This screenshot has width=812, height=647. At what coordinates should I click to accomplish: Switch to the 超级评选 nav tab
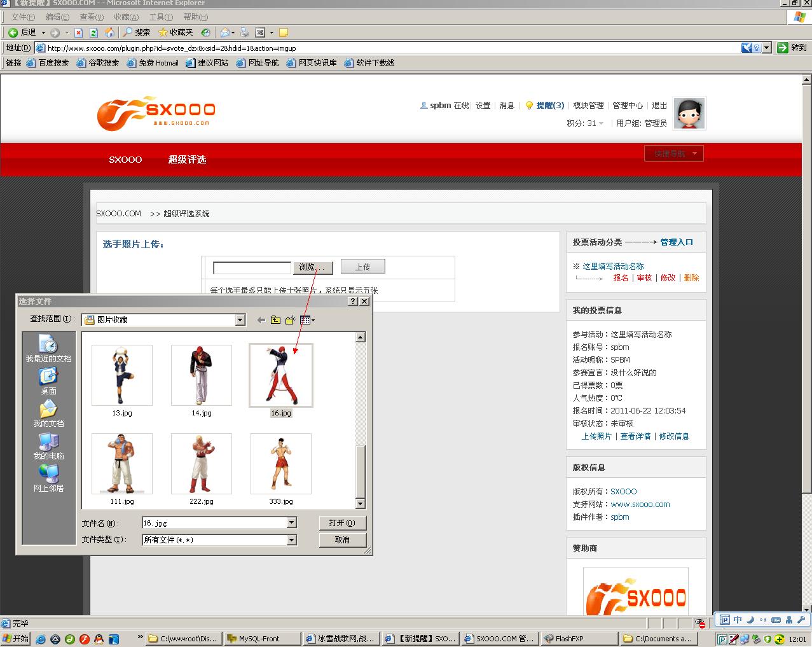(x=187, y=160)
